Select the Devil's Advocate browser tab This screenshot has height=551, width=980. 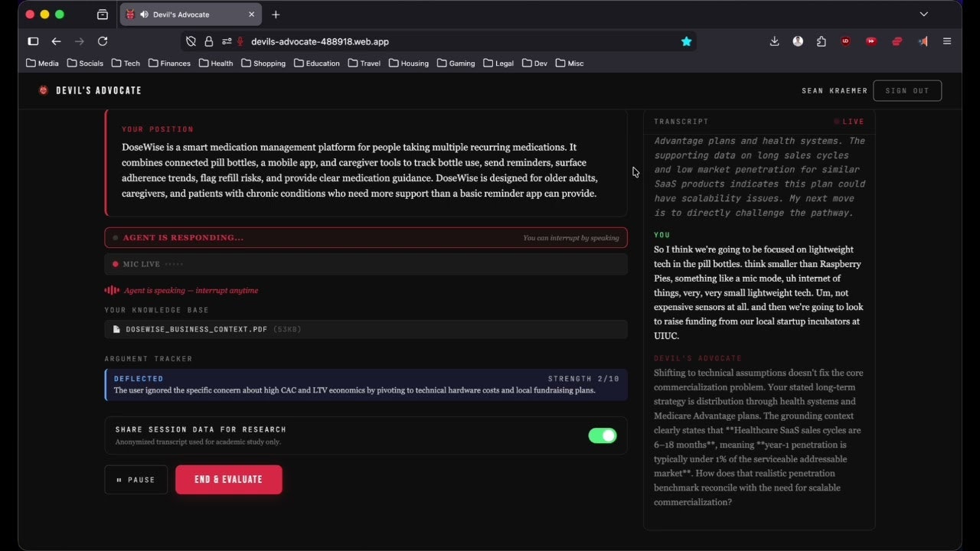coord(191,15)
